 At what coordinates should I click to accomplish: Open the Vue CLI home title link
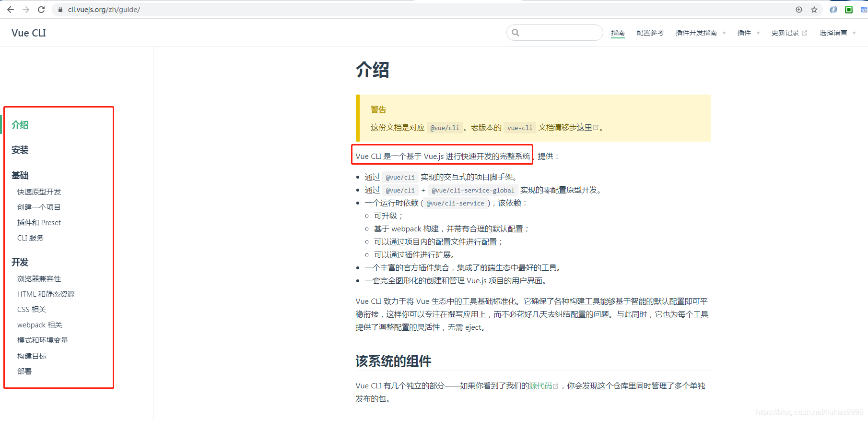click(29, 33)
